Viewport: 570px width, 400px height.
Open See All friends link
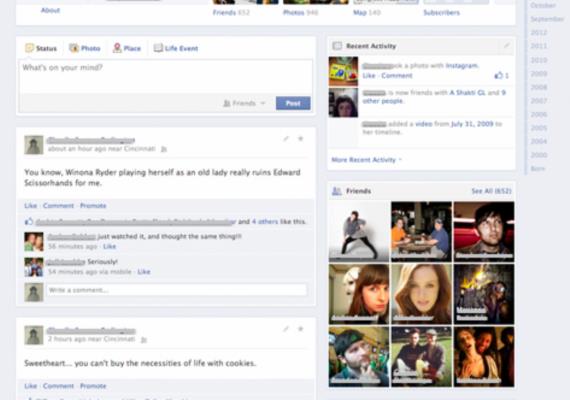pyautogui.click(x=491, y=191)
